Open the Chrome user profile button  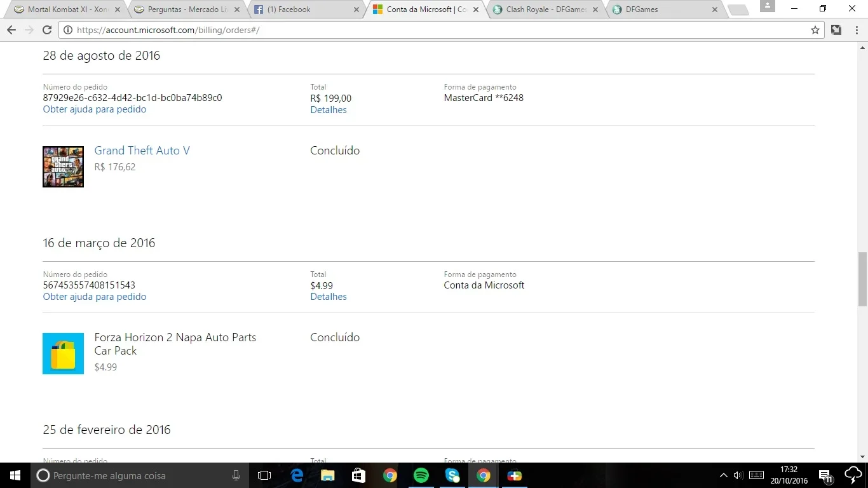pos(767,6)
